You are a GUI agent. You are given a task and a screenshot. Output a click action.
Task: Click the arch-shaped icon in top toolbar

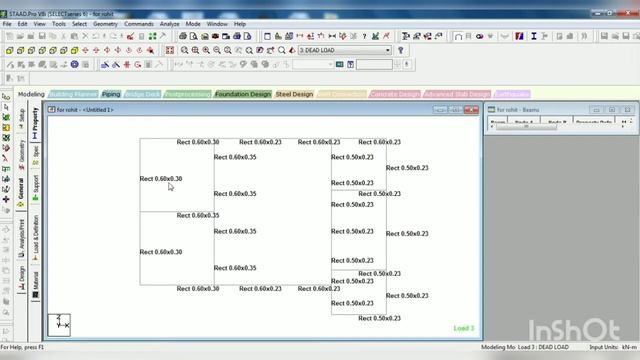pos(458,36)
